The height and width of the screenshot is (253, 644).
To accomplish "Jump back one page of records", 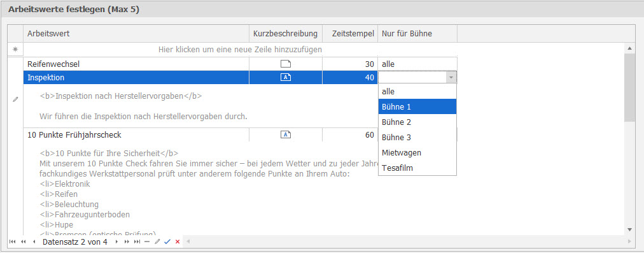I will 23,242.
